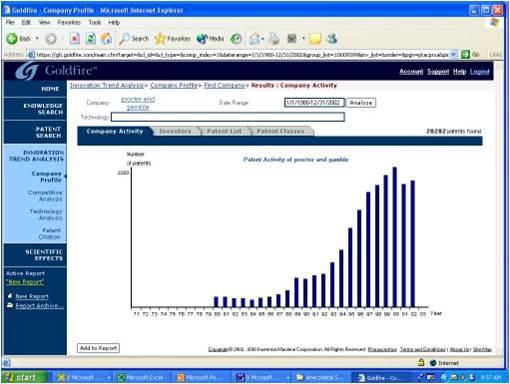Click the Stop loading icon
The image size is (510, 384).
click(x=74, y=39)
